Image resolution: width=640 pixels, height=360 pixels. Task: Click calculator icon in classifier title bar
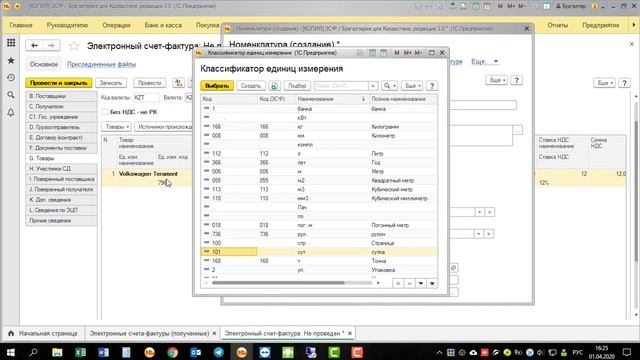tap(372, 53)
